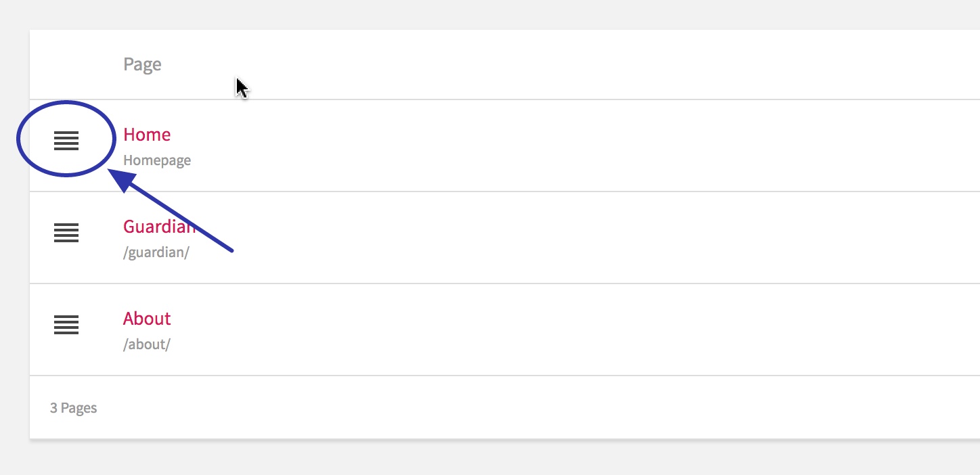
Task: Open the Home page link
Action: [x=147, y=135]
